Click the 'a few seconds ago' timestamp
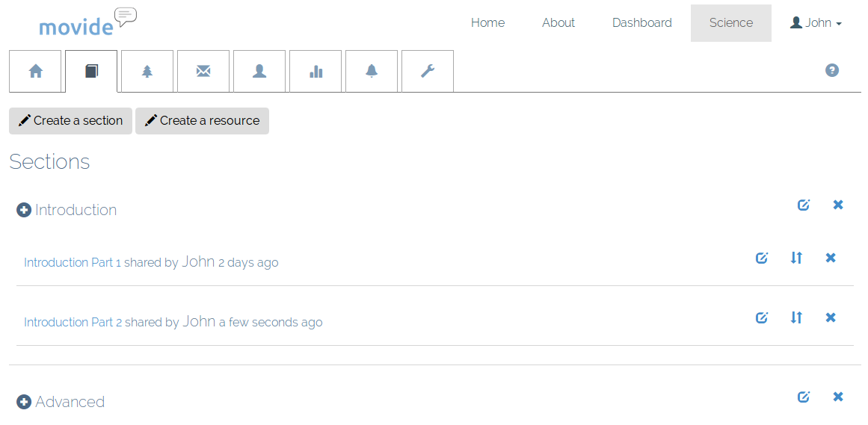 271,323
